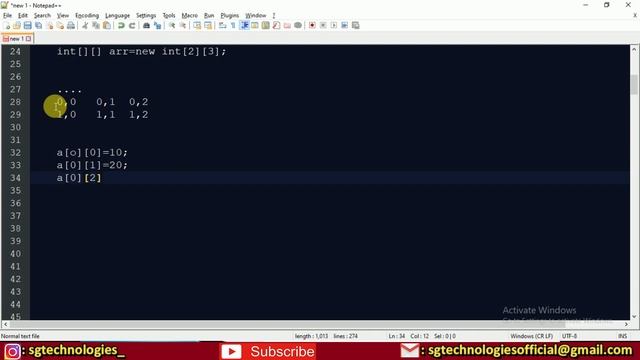Viewport: 640px width, 360px height.
Task: Click the horizontal scrollbar right arrow
Action: [x=626, y=324]
